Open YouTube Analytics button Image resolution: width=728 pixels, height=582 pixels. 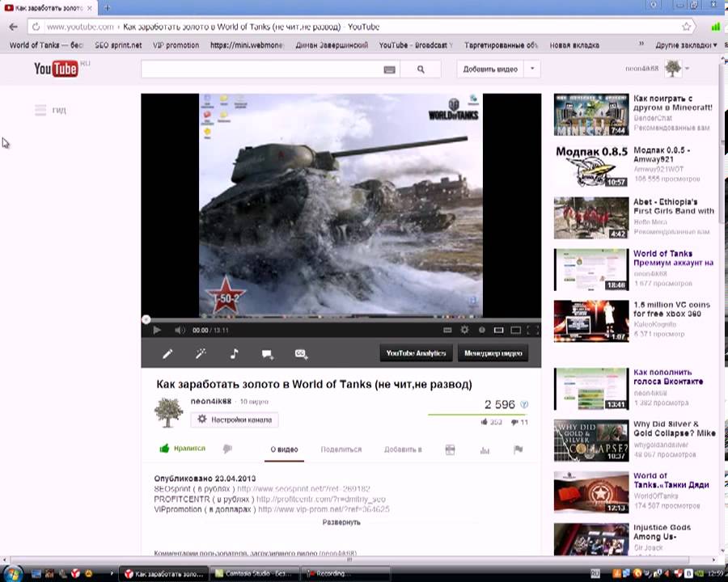[416, 353]
